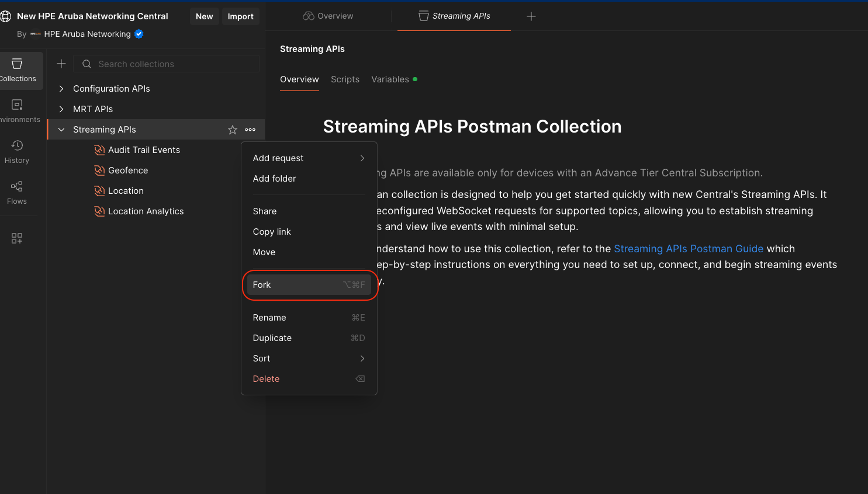Select Copy link in the context menu
The image size is (868, 494).
point(309,232)
